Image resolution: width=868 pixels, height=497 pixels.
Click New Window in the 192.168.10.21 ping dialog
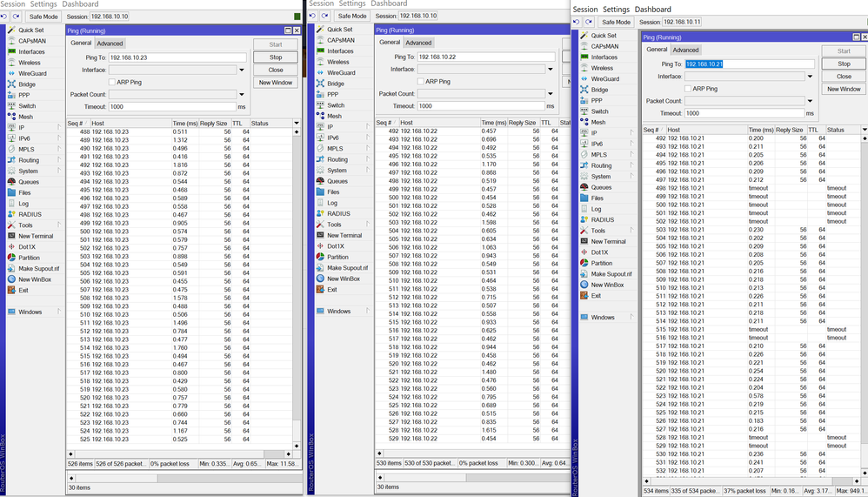pyautogui.click(x=844, y=89)
